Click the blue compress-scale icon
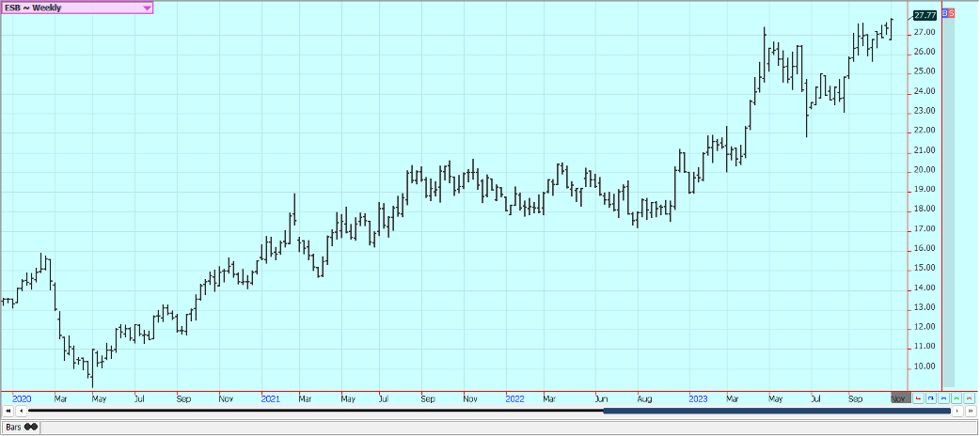The width and height of the screenshot is (980, 436). click(943, 397)
